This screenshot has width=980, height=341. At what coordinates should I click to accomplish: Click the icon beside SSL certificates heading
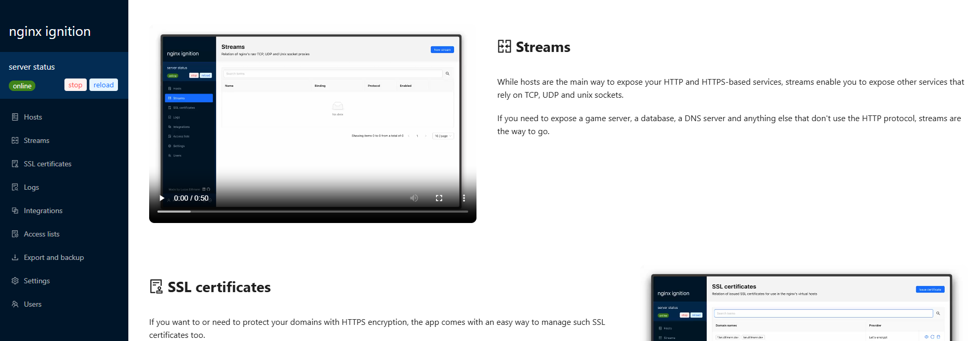click(156, 287)
